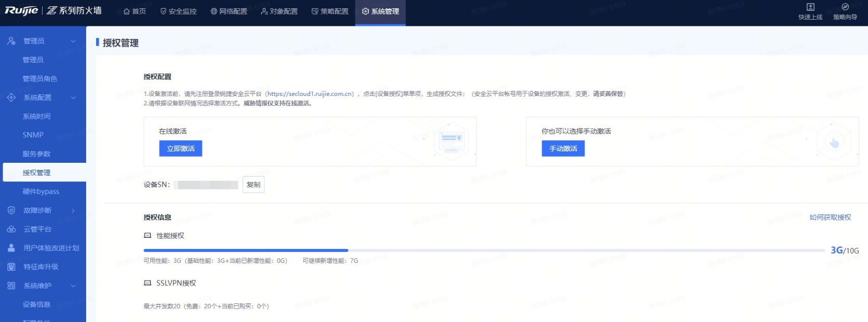Click the 云管平台 cloud icon in sidebar
The width and height of the screenshot is (868, 322).
point(11,229)
